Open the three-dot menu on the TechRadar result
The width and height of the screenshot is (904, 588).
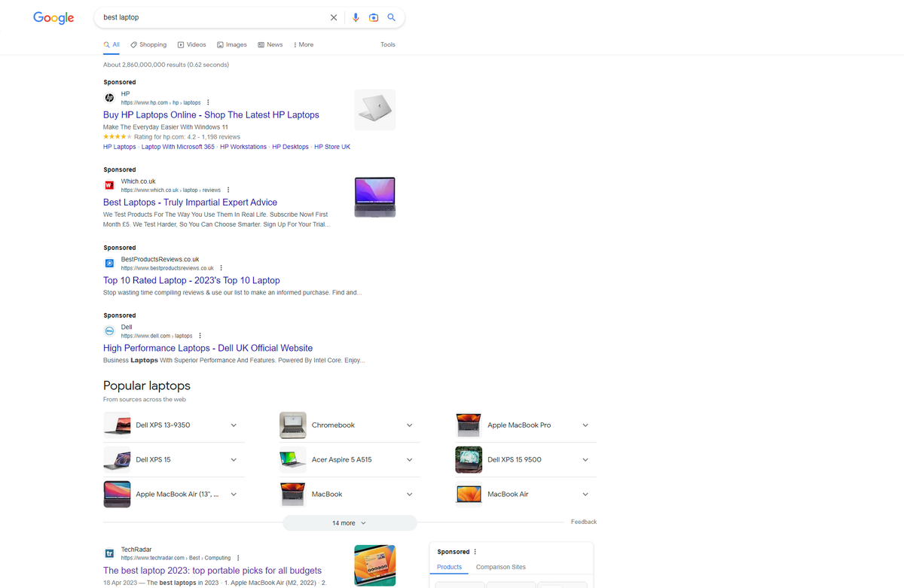pyautogui.click(x=238, y=557)
